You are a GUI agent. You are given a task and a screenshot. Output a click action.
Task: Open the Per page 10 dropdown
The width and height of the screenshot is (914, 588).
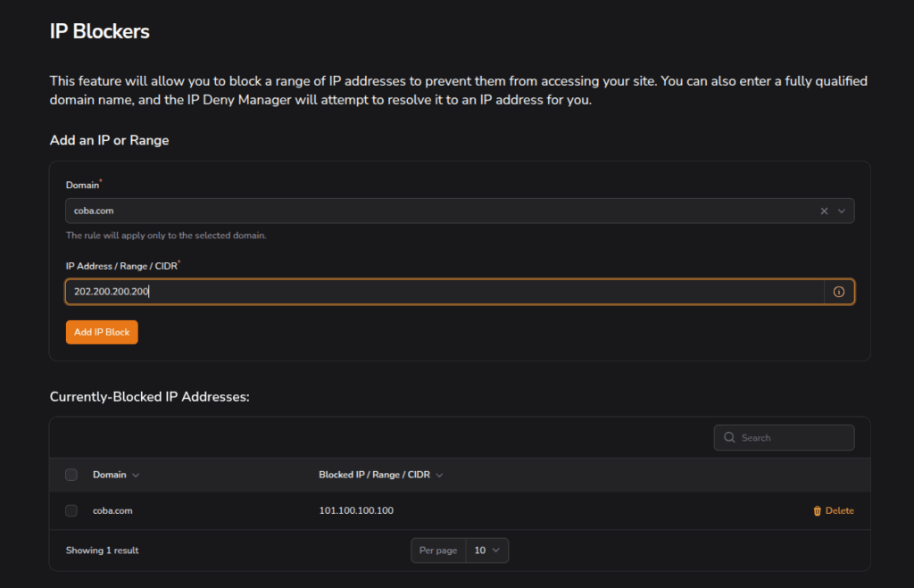click(x=487, y=551)
